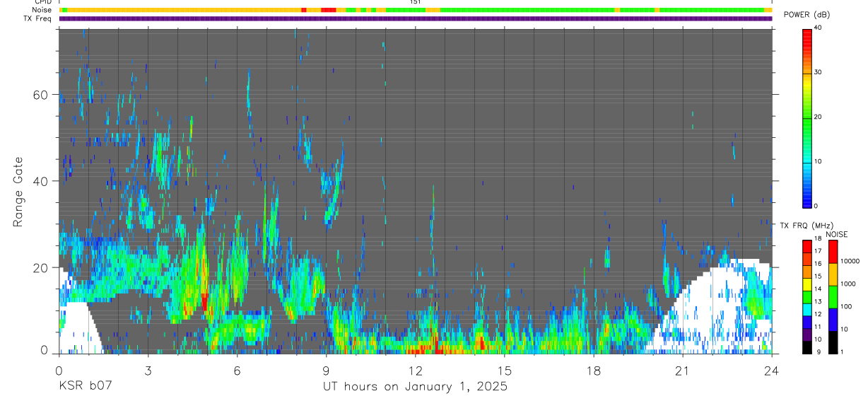Select the 12 hour tick label
This screenshot has width=868, height=401.
point(416,371)
